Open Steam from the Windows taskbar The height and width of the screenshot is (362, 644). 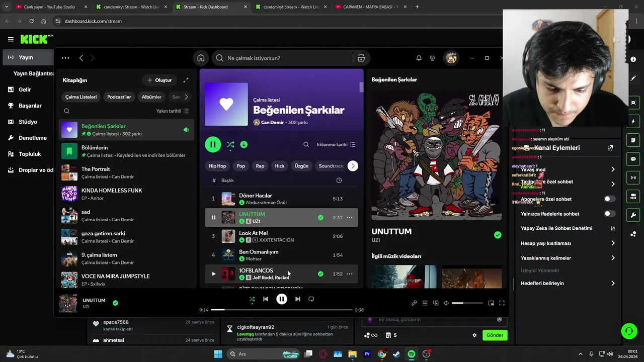[397, 354]
